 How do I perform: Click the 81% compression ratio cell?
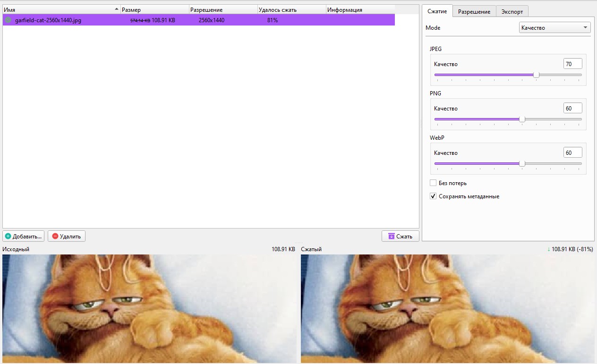coord(272,20)
